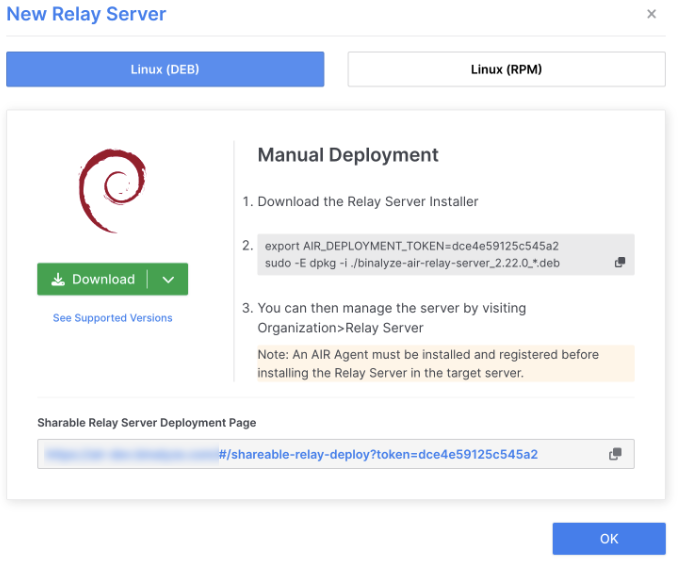
Task: Click the Sharable Relay Server Deployment Page label
Action: 146,423
